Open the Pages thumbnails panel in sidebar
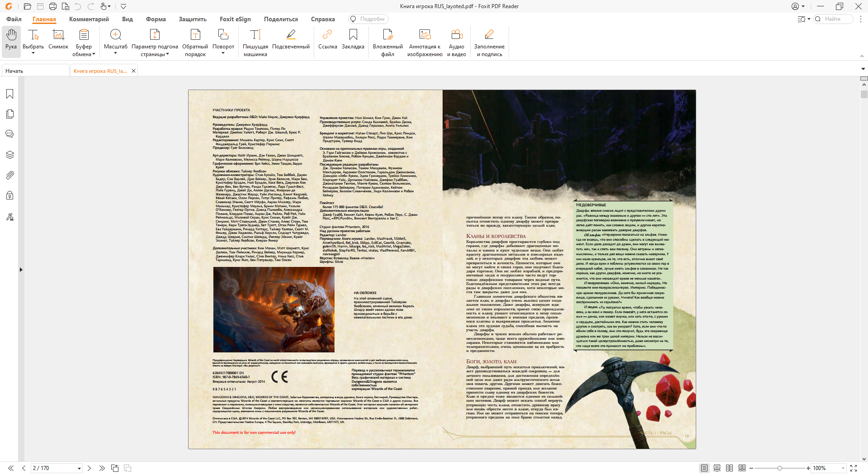 coord(10,114)
